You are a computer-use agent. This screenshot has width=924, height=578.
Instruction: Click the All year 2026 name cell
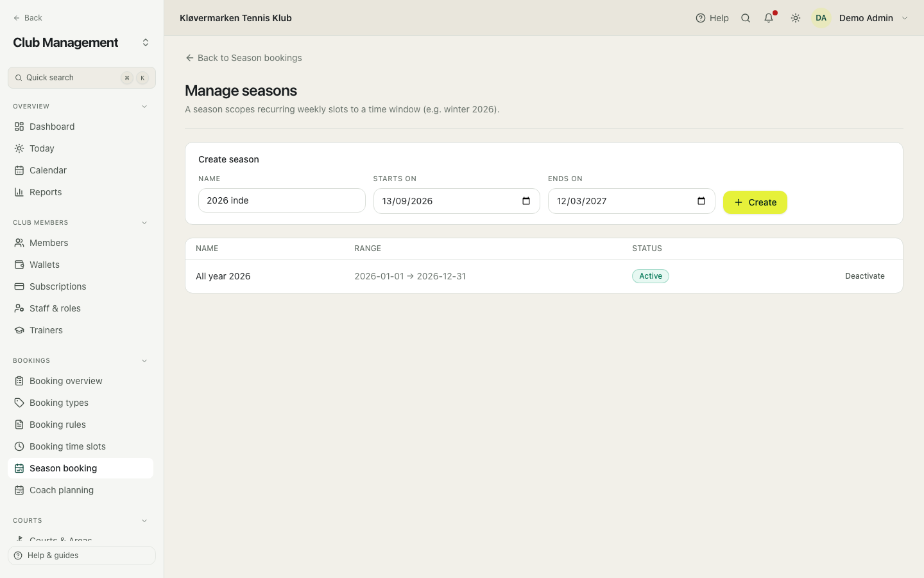pyautogui.click(x=223, y=276)
